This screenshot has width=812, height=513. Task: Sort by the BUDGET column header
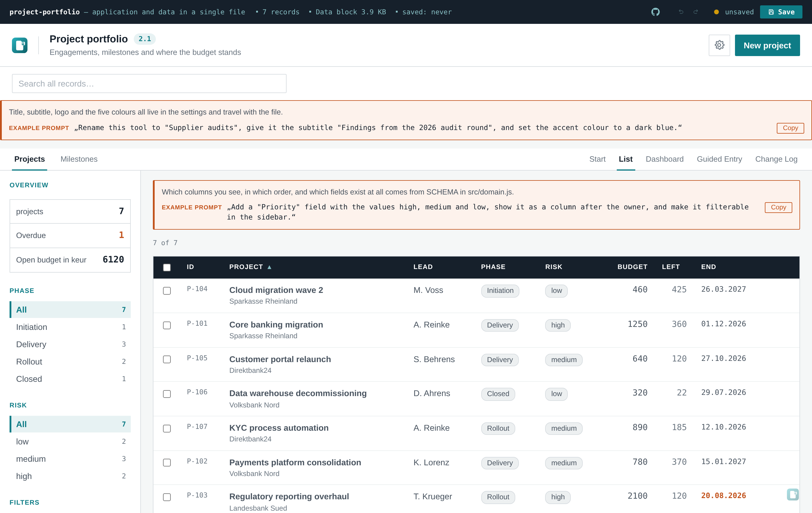632,267
